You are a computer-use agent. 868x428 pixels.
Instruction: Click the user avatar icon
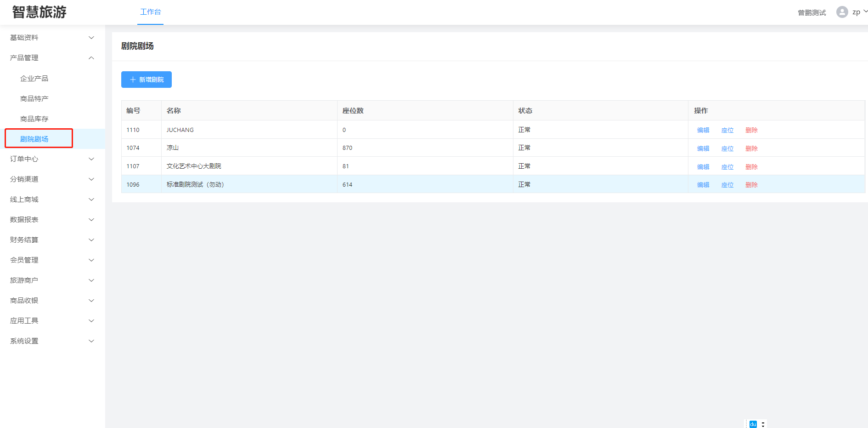[842, 12]
